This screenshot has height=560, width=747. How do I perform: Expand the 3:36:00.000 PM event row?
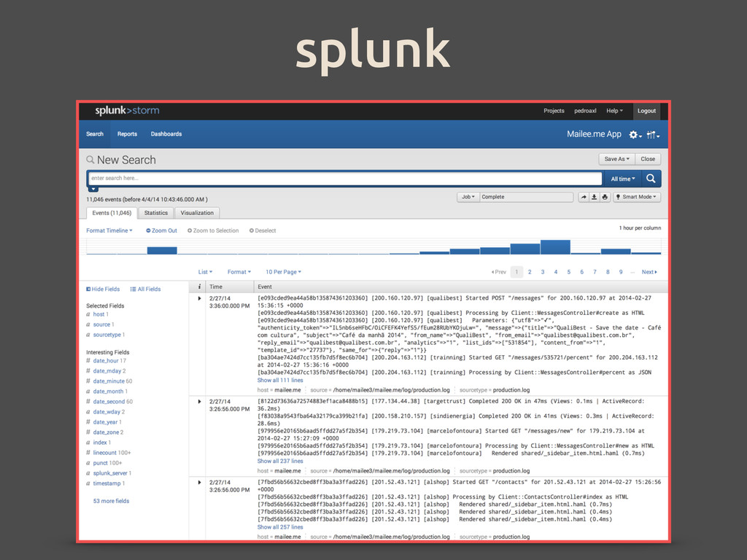pyautogui.click(x=199, y=298)
